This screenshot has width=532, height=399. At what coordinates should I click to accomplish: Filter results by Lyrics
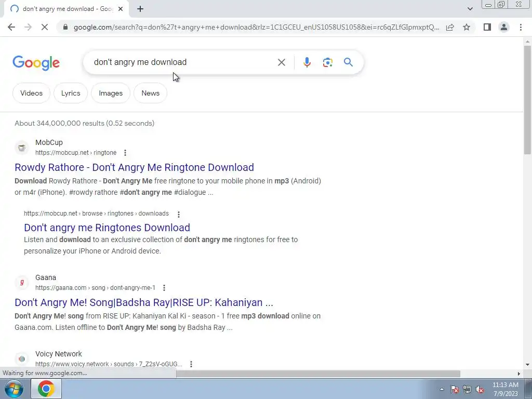click(x=71, y=93)
